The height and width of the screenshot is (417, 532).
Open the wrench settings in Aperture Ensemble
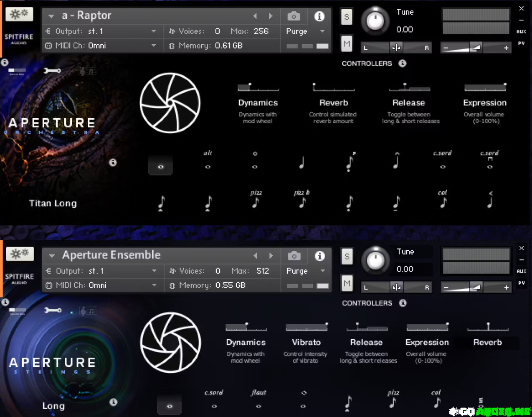[x=53, y=310]
